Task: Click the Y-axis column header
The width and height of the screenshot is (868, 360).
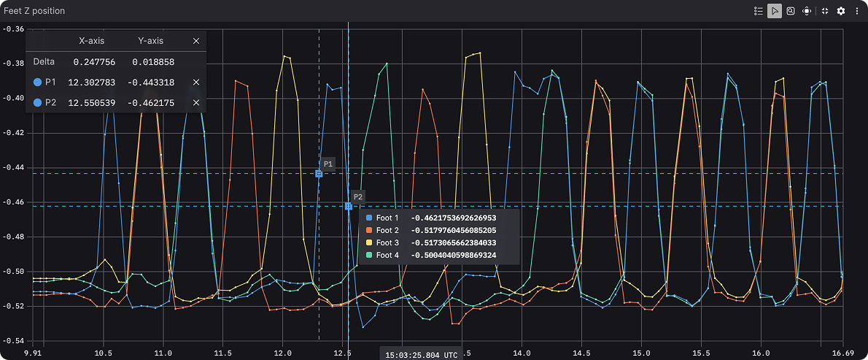Action: click(x=150, y=41)
